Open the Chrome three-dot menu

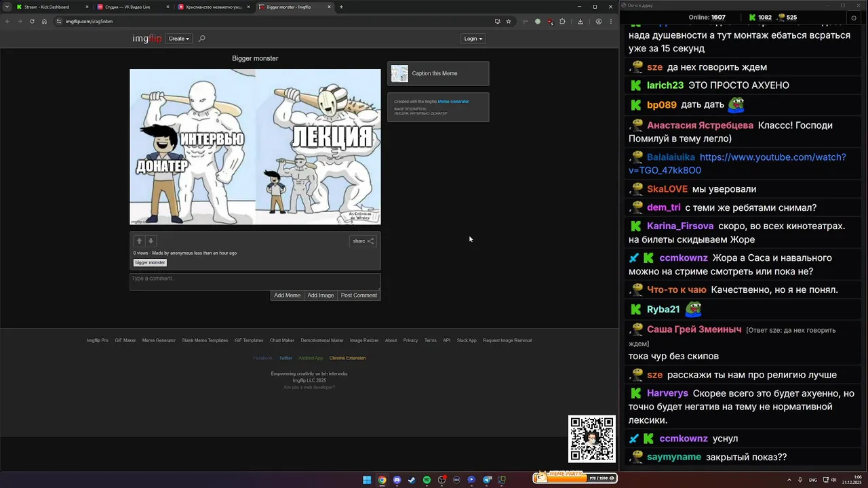tap(611, 21)
